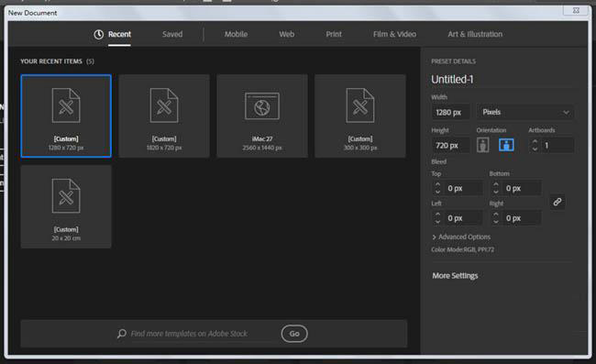Select portrait orientation icon
Image resolution: width=596 pixels, height=364 pixels.
click(482, 145)
